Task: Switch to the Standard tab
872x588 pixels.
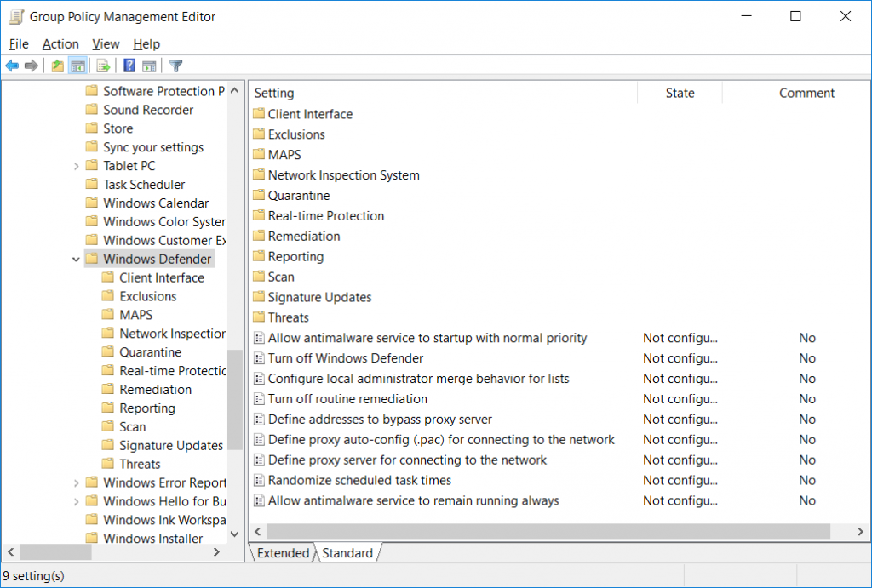Action: coord(347,553)
